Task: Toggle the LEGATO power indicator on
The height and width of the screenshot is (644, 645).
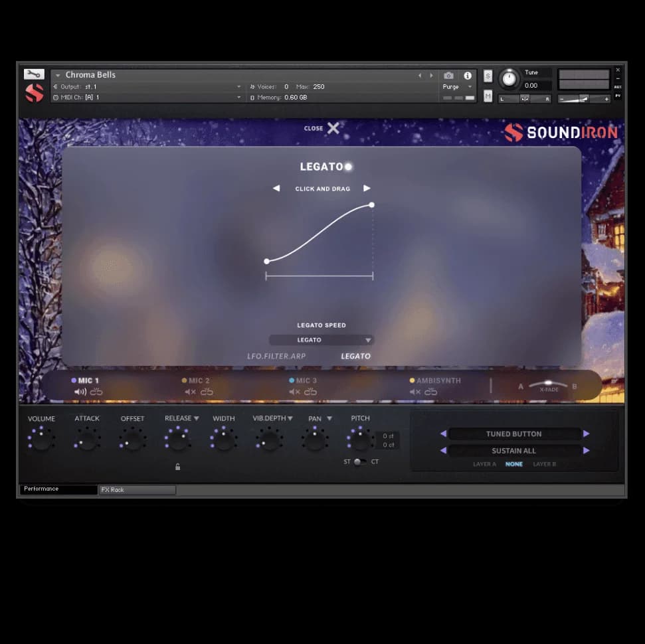Action: (x=349, y=167)
